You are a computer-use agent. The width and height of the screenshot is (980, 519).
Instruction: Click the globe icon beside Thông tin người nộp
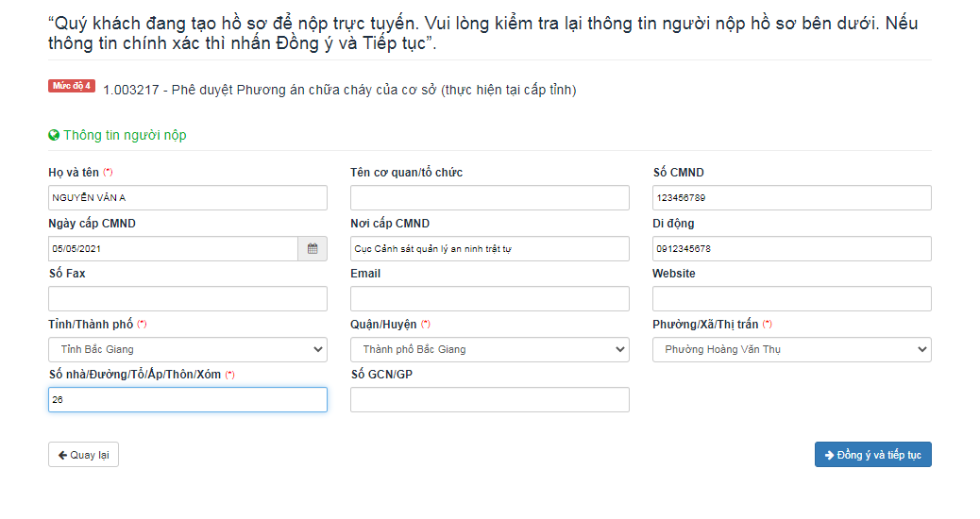[x=54, y=135]
